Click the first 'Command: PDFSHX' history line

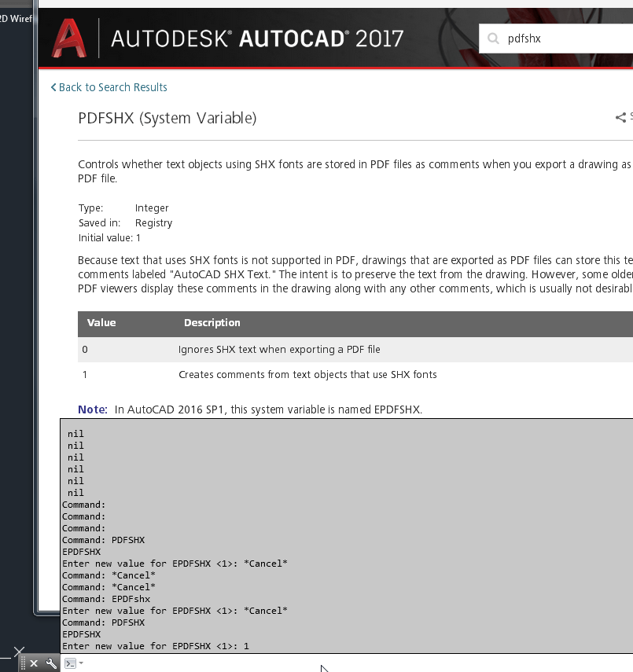click(103, 540)
